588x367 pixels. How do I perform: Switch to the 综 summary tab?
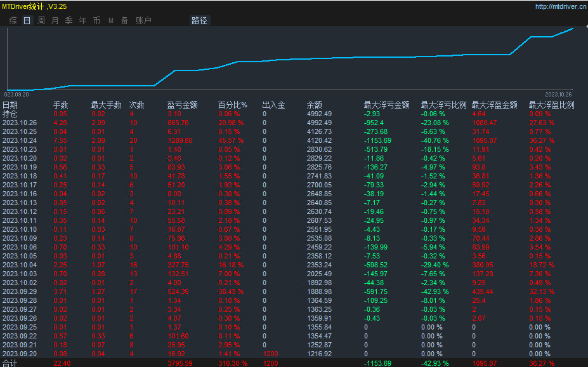click(13, 21)
